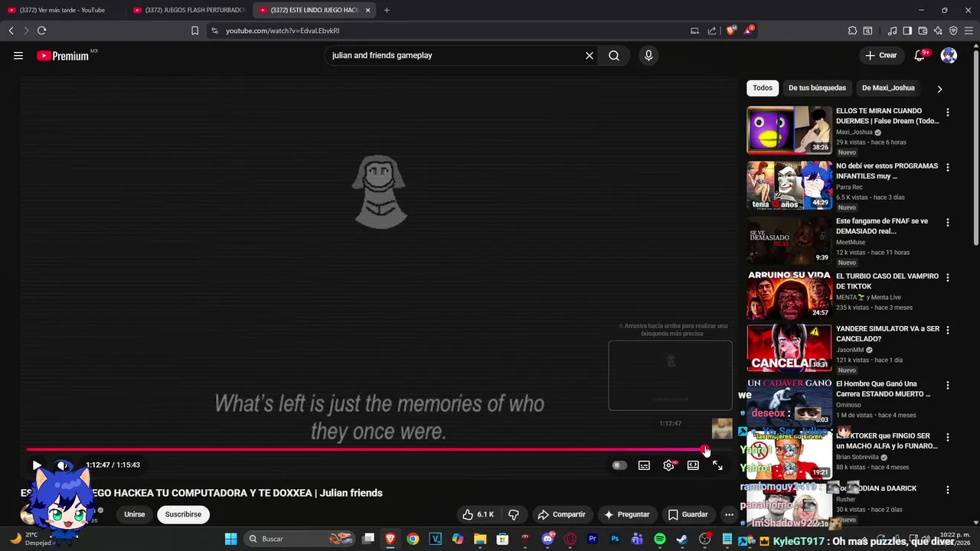This screenshot has width=980, height=551.
Task: Open YouTube notifications bell
Action: [x=920, y=55]
